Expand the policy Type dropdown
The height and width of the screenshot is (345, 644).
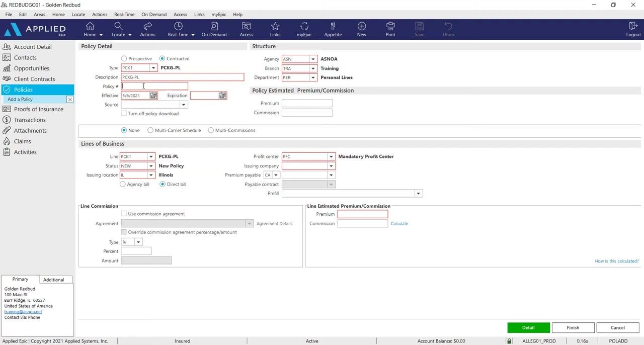(153, 68)
